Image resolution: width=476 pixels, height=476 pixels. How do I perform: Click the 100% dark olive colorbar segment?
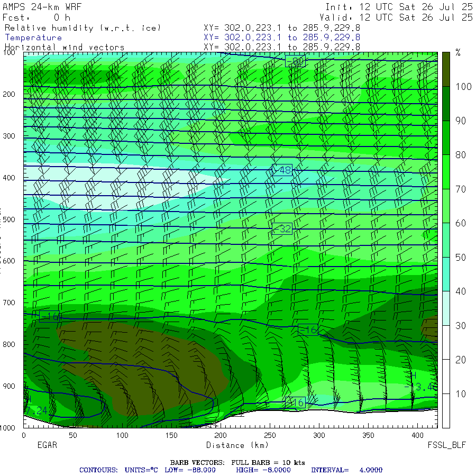[446, 69]
